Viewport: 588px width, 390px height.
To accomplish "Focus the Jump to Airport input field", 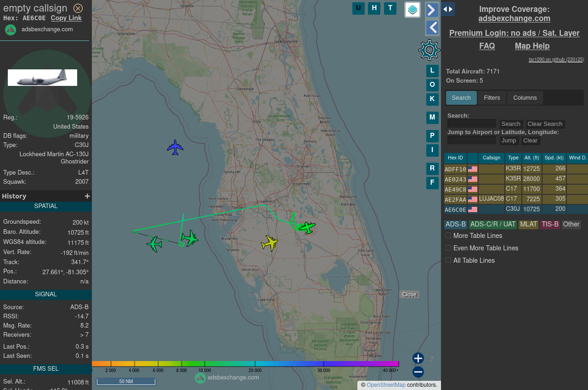I will click(x=472, y=141).
